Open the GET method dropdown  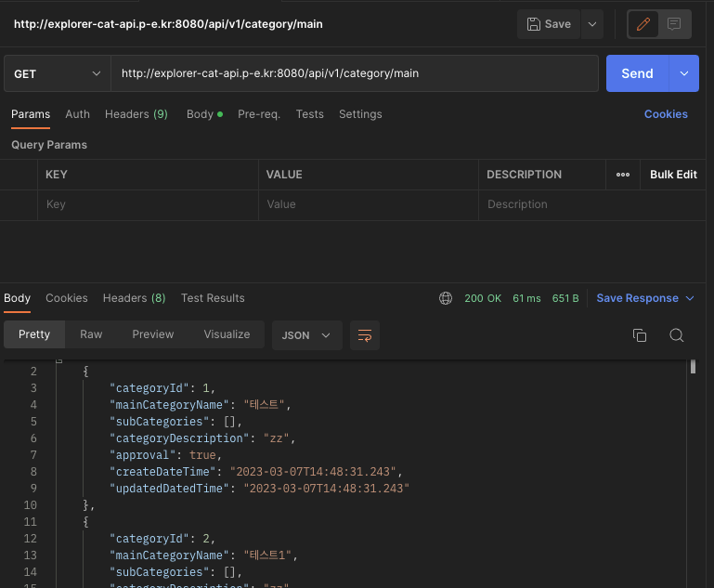point(58,73)
